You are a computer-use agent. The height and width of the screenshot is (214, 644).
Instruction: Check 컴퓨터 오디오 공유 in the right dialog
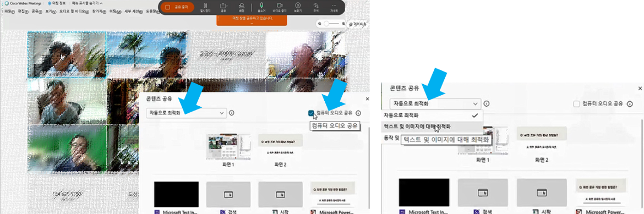(x=576, y=104)
